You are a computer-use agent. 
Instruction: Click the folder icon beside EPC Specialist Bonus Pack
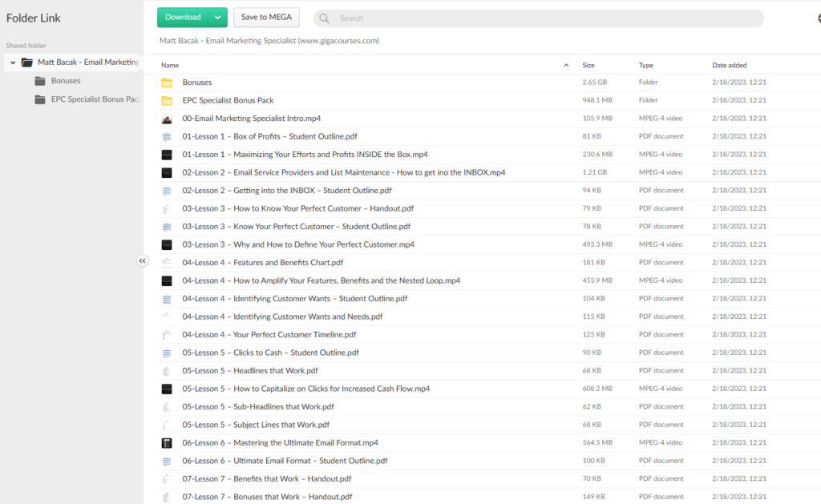tap(167, 100)
